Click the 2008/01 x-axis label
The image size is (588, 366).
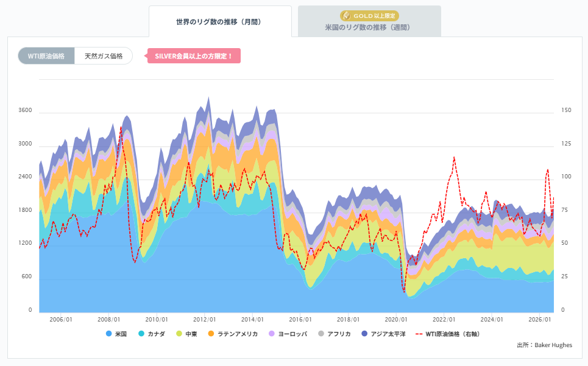coord(108,320)
